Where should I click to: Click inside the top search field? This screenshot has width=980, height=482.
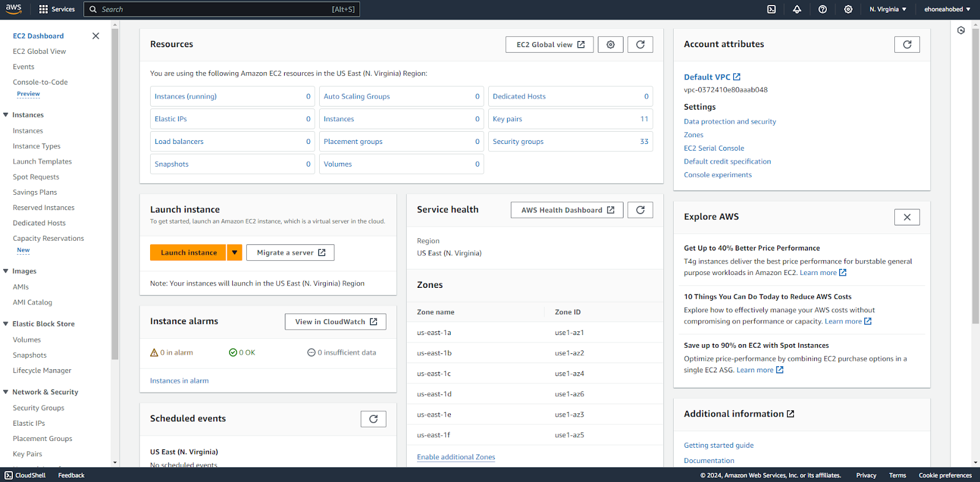pyautogui.click(x=222, y=9)
